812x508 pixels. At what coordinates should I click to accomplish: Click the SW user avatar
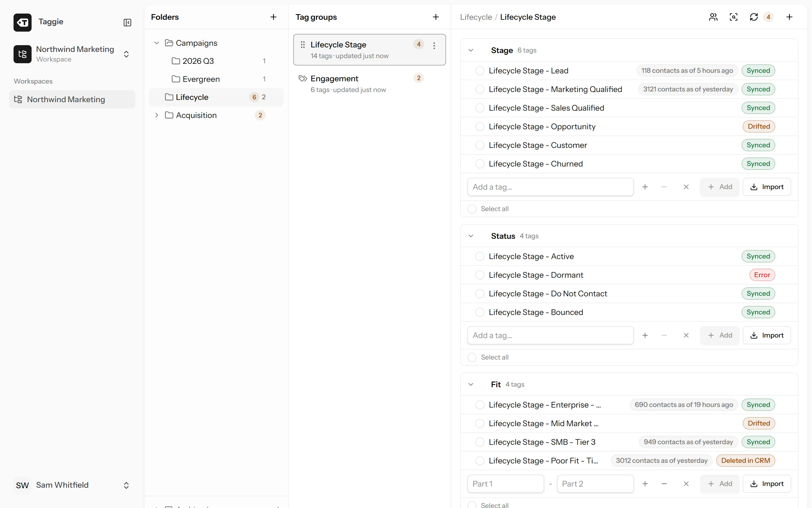23,485
